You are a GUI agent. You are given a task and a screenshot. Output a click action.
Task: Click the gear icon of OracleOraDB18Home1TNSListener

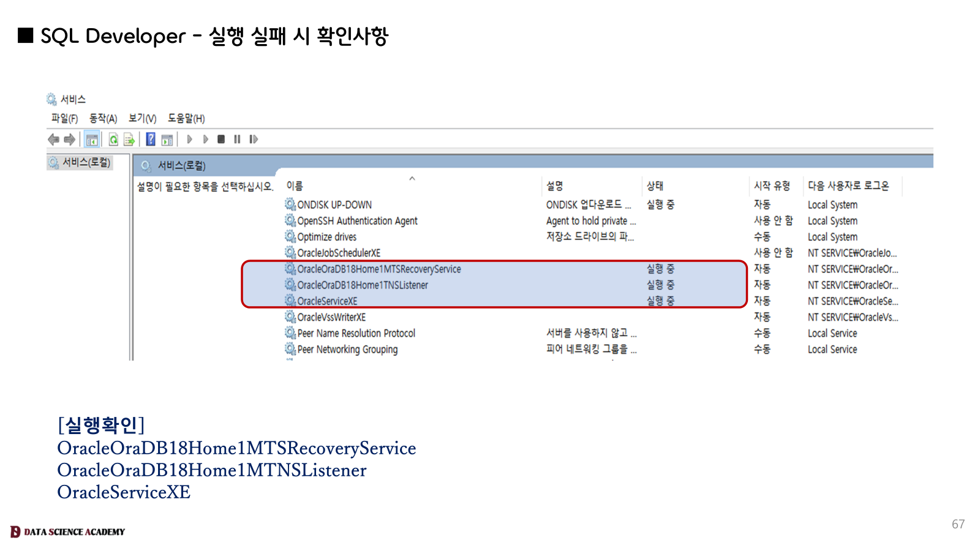click(290, 284)
